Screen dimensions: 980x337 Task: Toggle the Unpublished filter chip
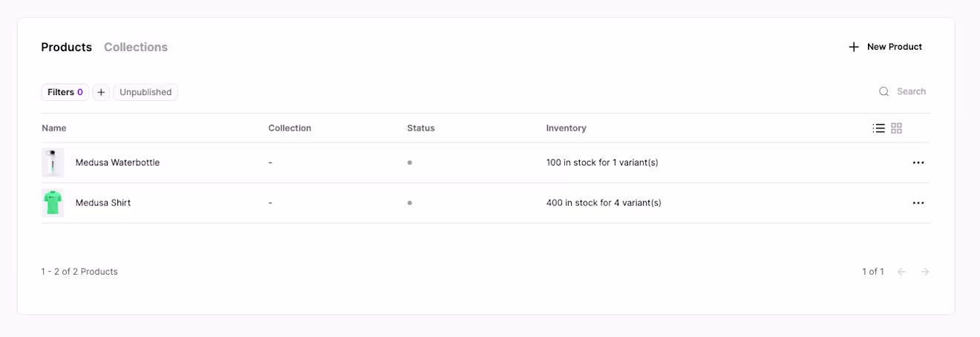[x=146, y=92]
